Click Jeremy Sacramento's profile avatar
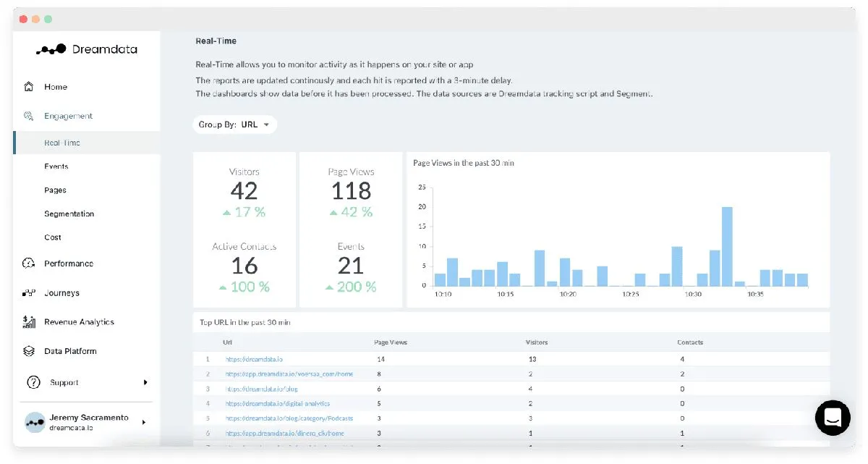Viewport: 868px width, 464px height. pos(35,422)
